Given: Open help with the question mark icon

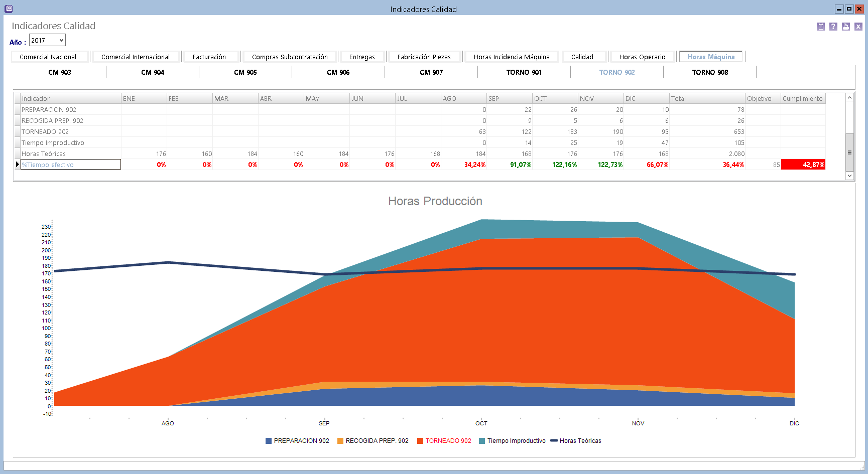Looking at the screenshot, I should [833, 27].
